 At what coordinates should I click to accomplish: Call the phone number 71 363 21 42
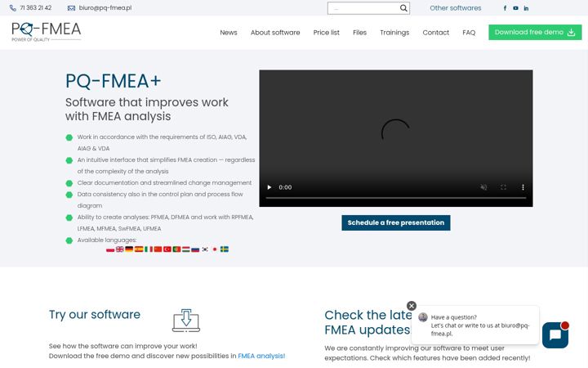pos(36,8)
